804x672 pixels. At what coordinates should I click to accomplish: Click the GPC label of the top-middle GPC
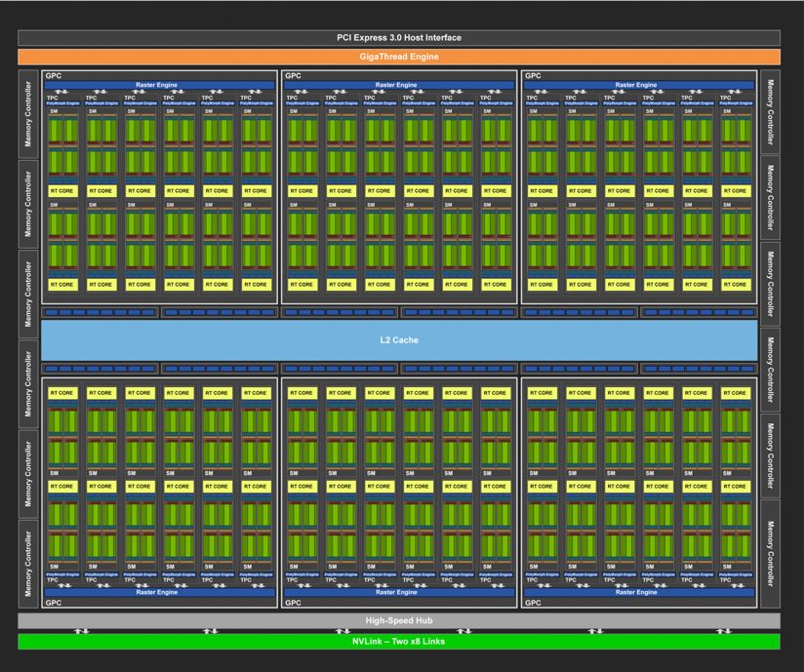pyautogui.click(x=293, y=75)
